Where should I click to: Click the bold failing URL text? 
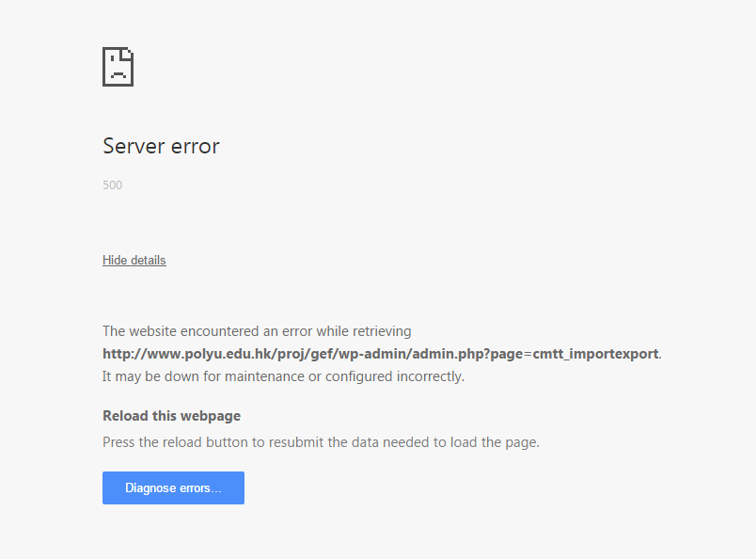(381, 354)
